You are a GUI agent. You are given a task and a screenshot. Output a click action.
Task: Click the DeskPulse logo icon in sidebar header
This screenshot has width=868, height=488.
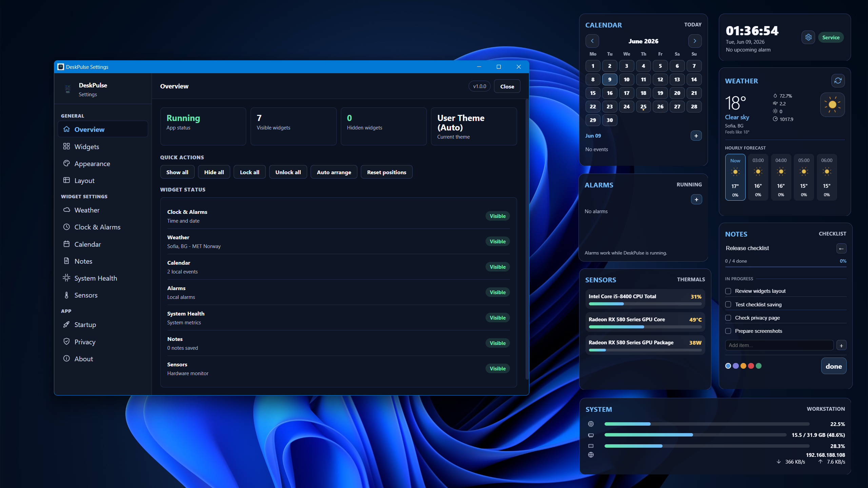point(68,89)
